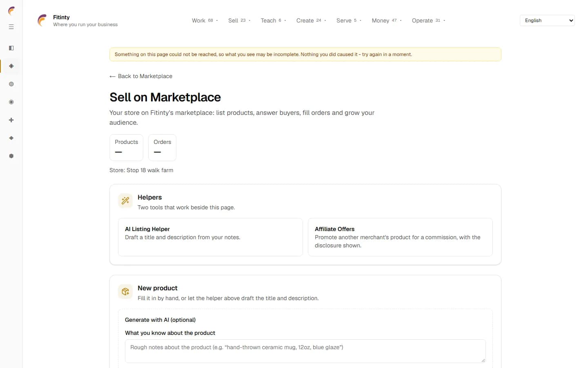The image size is (588, 368).
Task: Open the Money navigation menu
Action: [387, 20]
